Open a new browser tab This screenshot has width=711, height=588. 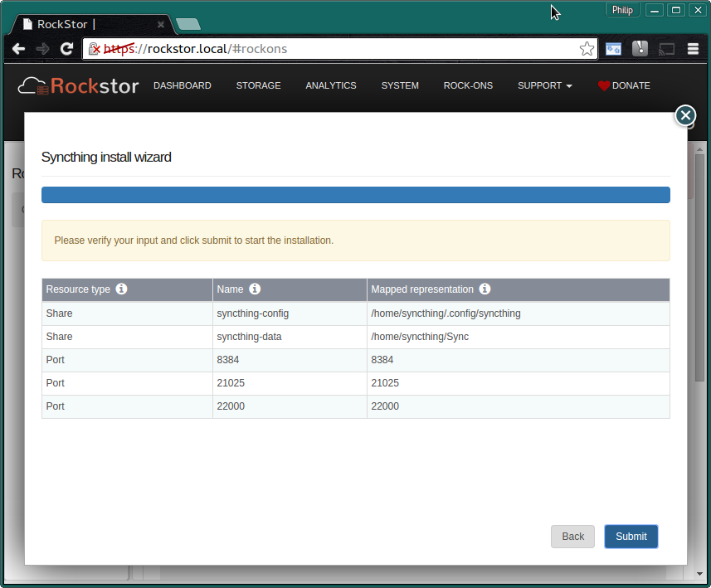coord(188,24)
